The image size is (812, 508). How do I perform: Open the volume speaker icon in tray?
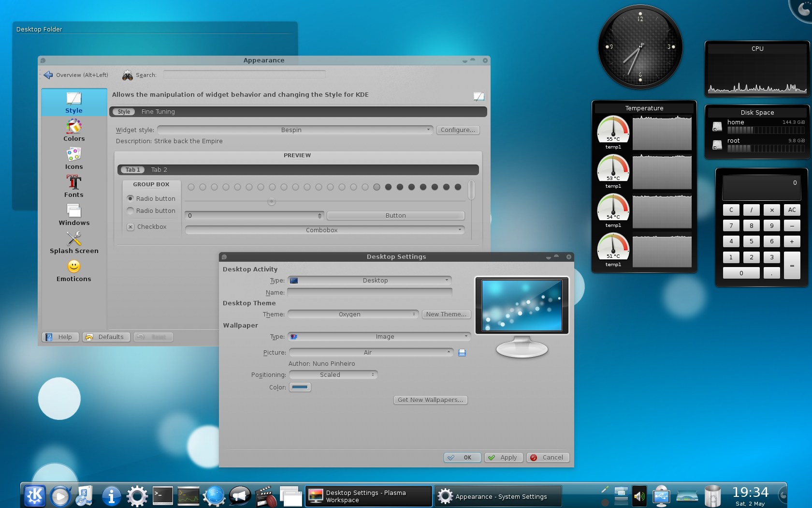point(639,496)
